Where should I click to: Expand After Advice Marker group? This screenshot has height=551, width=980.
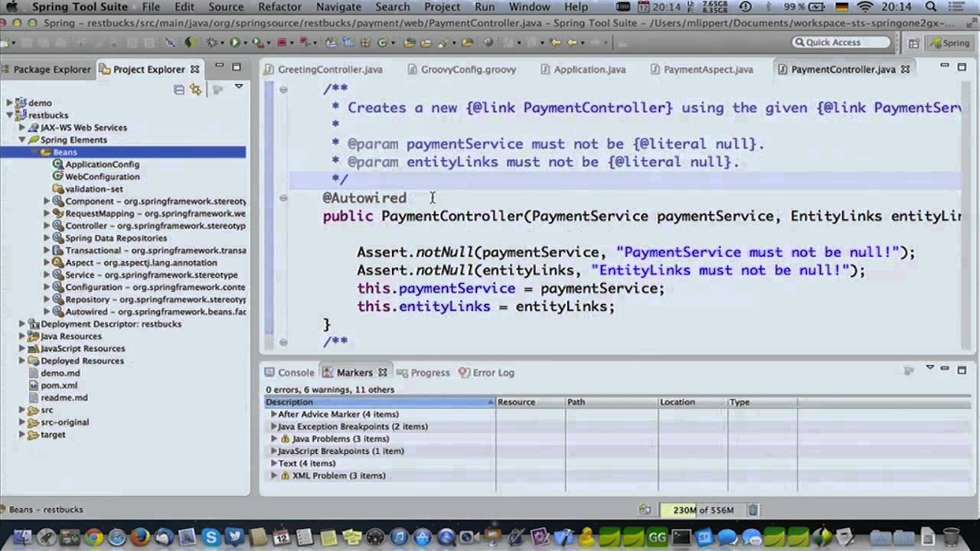[274, 414]
